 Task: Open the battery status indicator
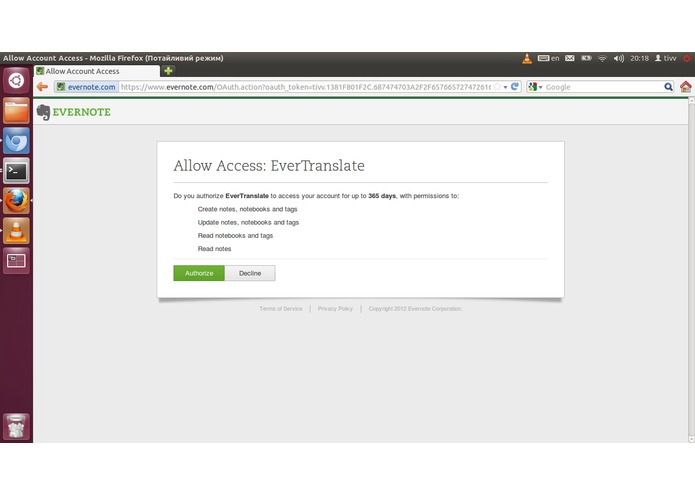click(586, 58)
